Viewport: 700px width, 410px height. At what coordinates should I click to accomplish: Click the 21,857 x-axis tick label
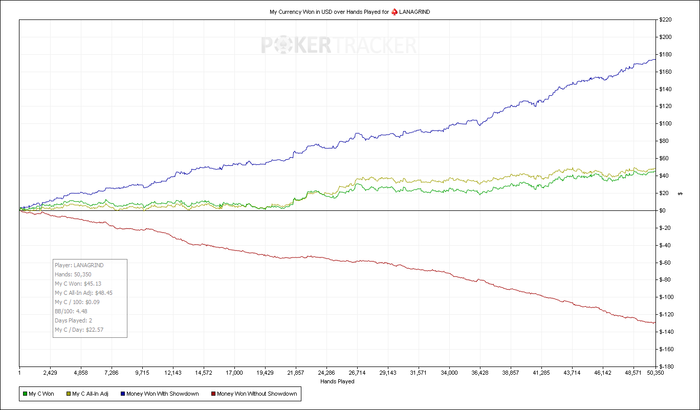point(296,372)
